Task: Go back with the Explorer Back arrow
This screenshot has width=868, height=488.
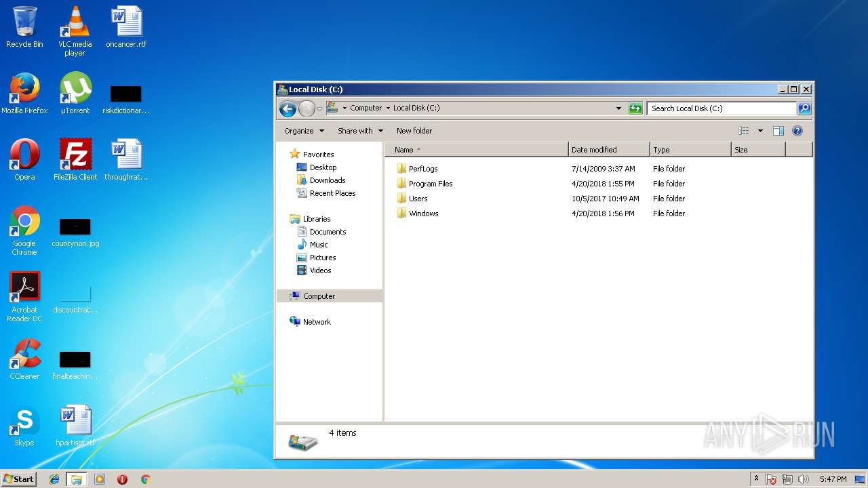Action: pyautogui.click(x=288, y=108)
